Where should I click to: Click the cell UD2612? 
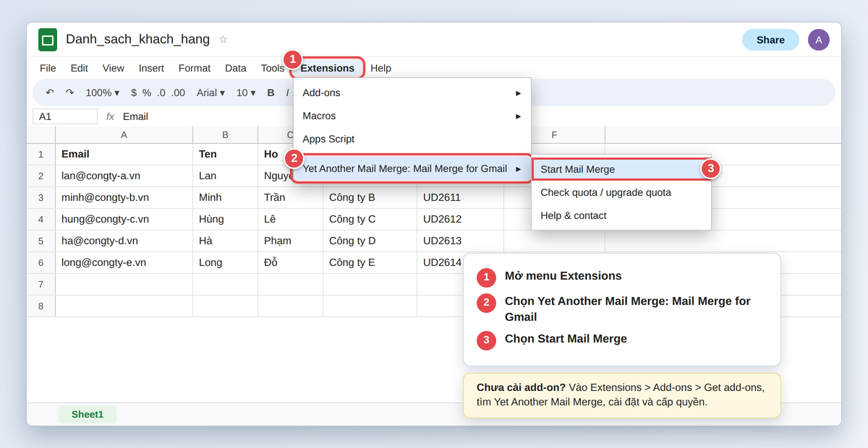tap(461, 219)
